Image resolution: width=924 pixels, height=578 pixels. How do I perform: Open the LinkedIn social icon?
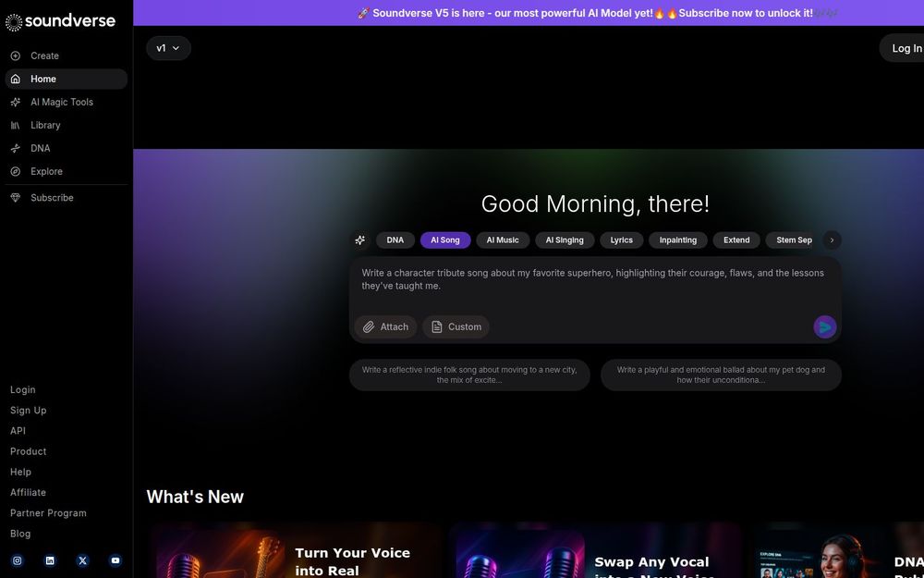(x=50, y=560)
